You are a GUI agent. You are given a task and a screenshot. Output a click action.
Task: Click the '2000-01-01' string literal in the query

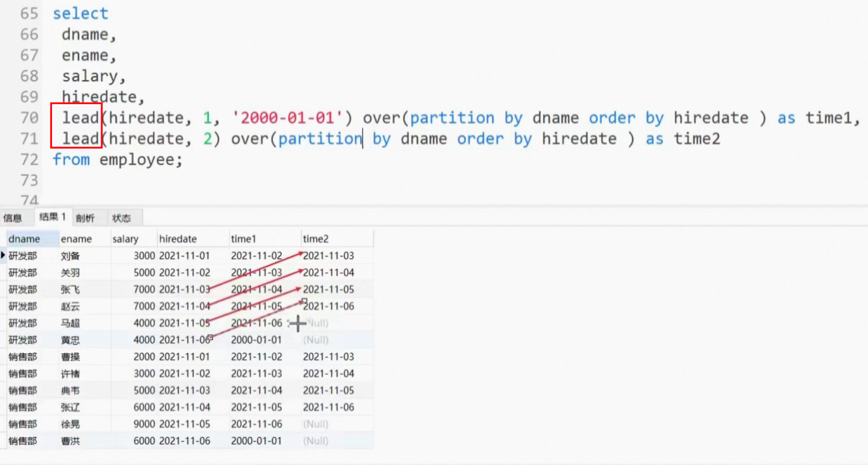coord(288,118)
